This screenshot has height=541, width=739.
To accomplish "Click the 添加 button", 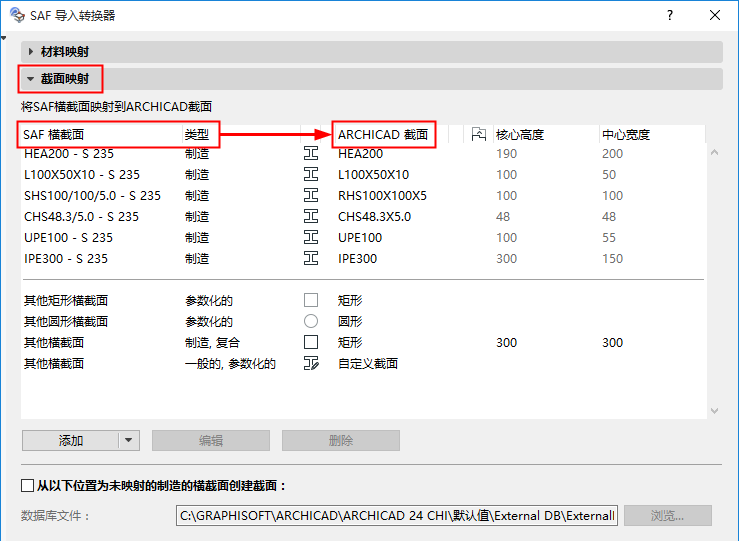I will (x=71, y=441).
